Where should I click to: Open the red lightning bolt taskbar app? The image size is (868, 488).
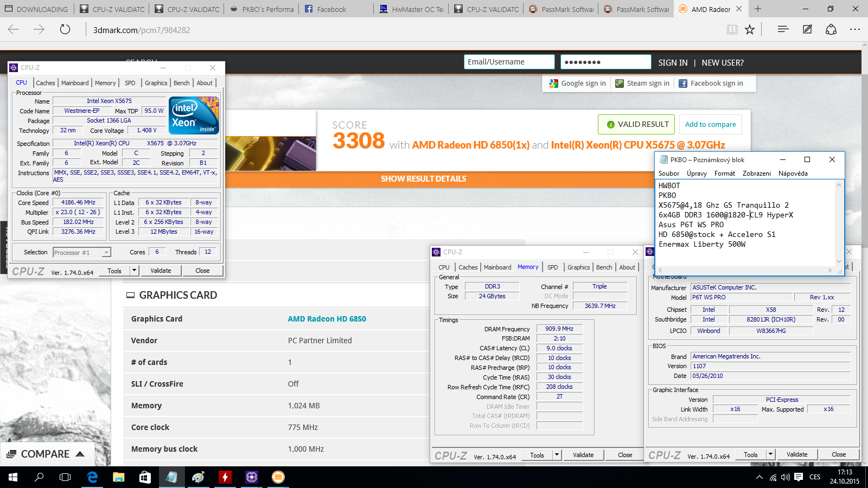(225, 477)
